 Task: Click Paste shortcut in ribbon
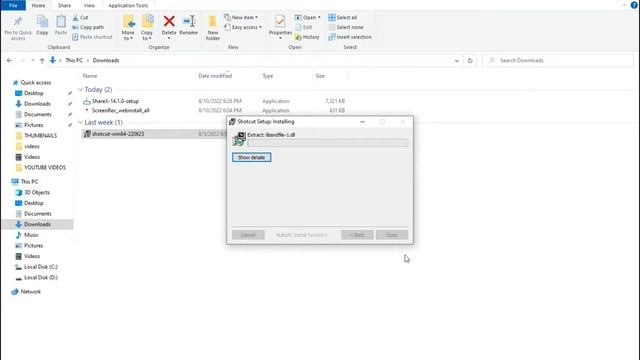(x=92, y=37)
